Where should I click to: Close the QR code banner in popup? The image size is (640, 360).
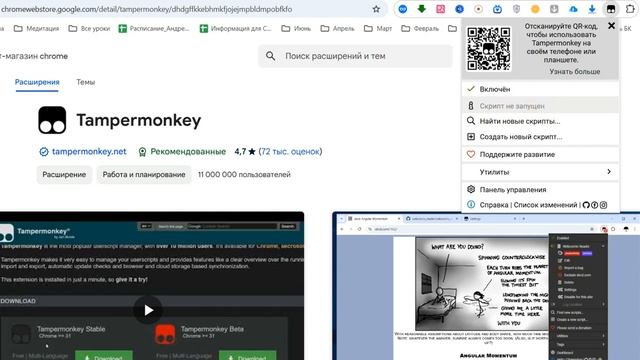click(611, 26)
